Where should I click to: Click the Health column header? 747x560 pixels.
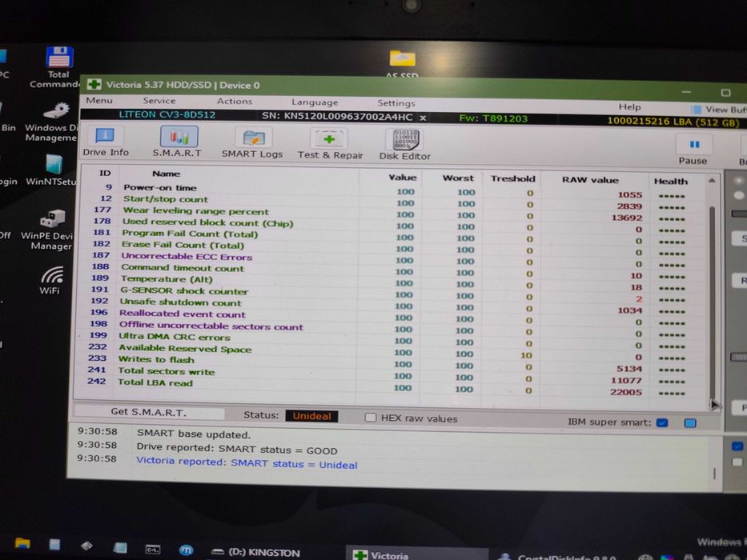(670, 182)
